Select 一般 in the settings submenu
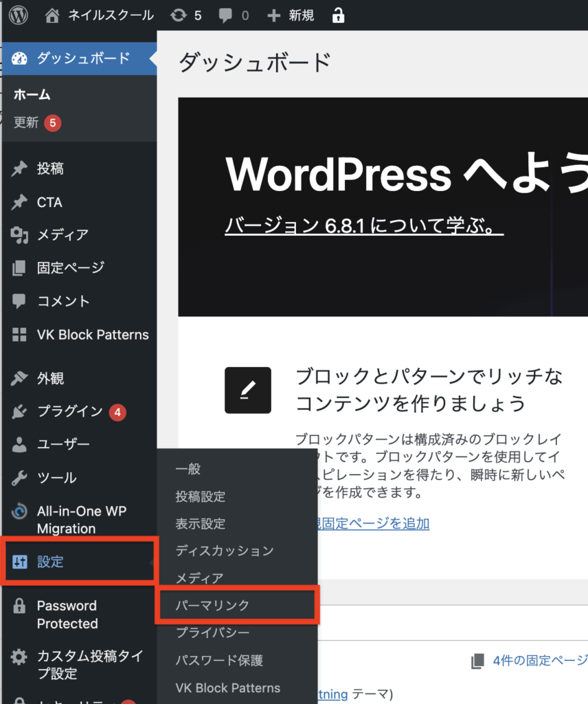Viewport: 588px width, 704px height. tap(188, 469)
